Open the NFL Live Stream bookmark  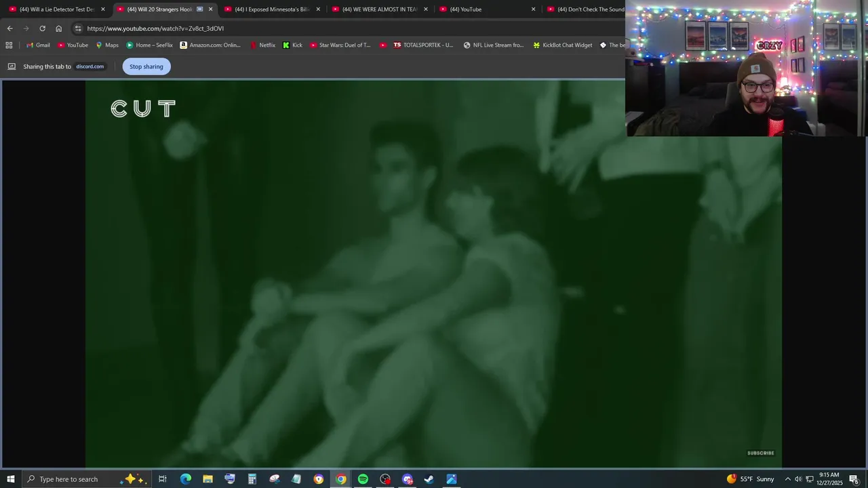click(494, 45)
